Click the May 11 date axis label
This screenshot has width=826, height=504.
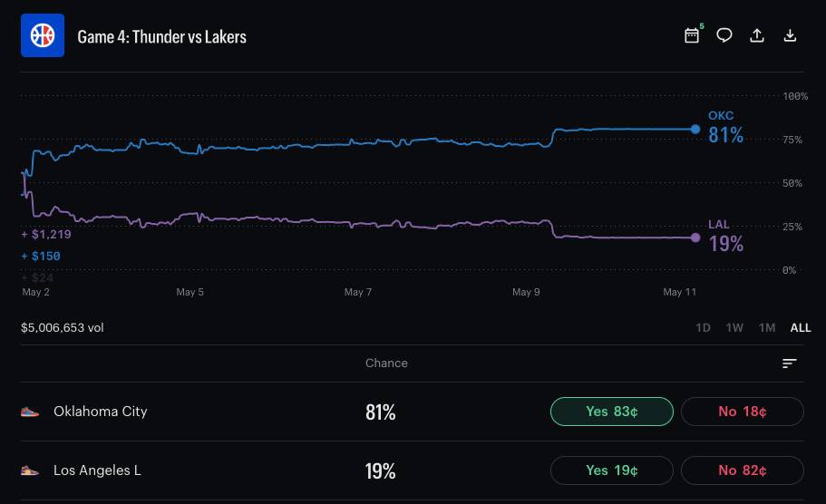(679, 292)
